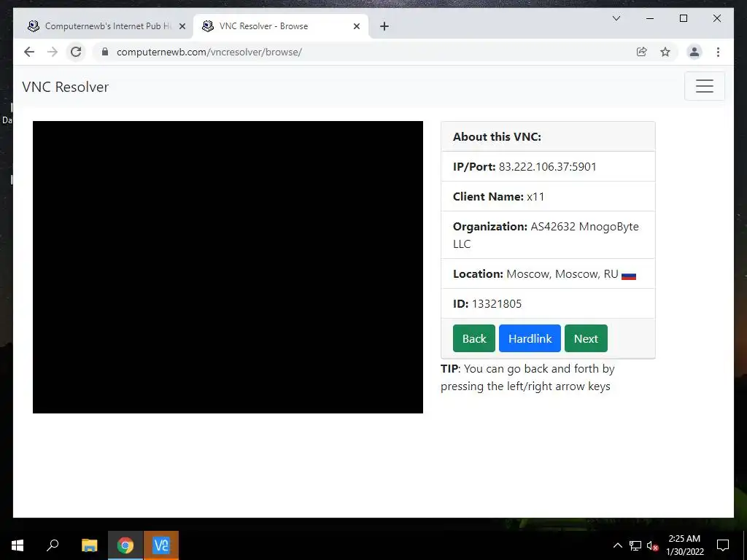Click the ID 13321805 text
This screenshot has height=560, width=747.
tap(487, 304)
